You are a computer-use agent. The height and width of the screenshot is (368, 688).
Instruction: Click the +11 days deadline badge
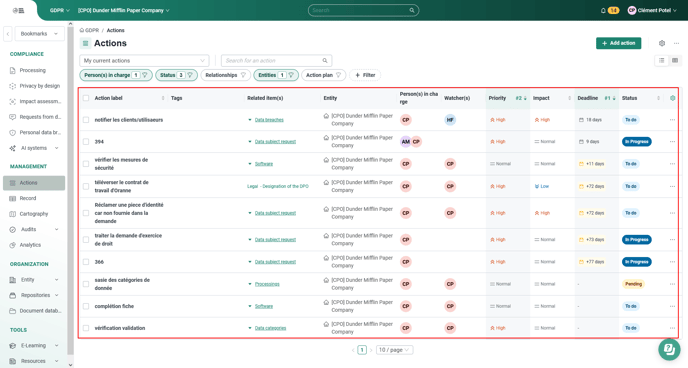coord(592,164)
